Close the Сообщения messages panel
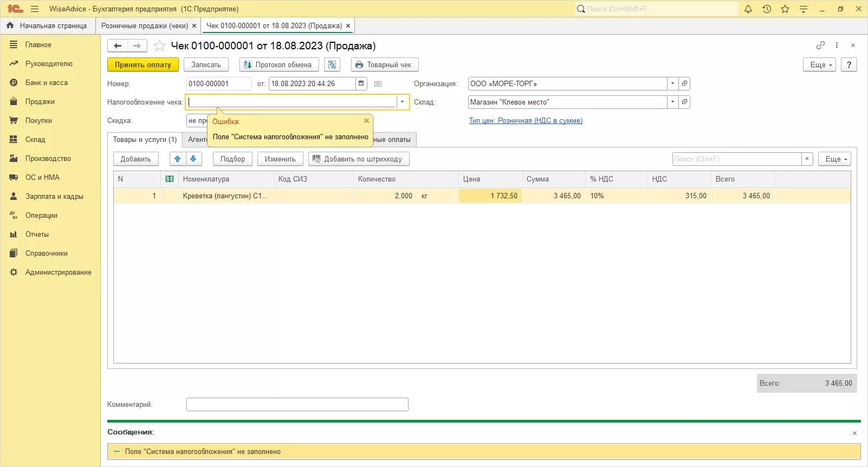Screen dimensions: 868x467 [854, 433]
